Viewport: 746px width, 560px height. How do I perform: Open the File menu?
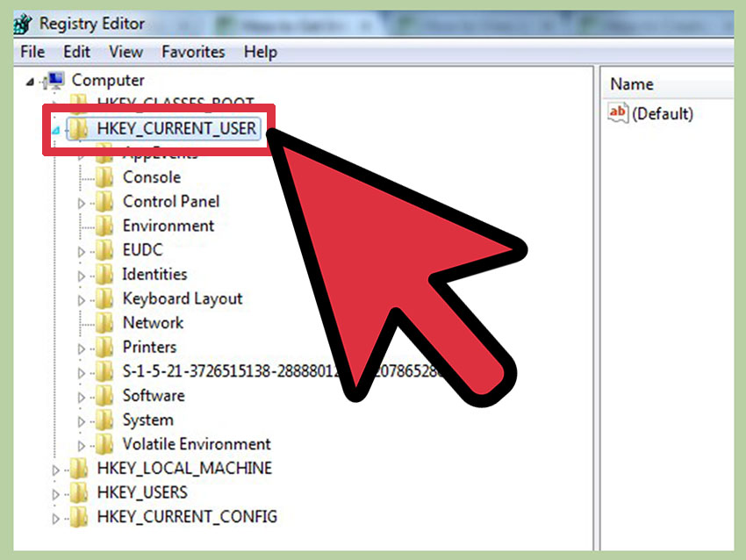click(32, 52)
